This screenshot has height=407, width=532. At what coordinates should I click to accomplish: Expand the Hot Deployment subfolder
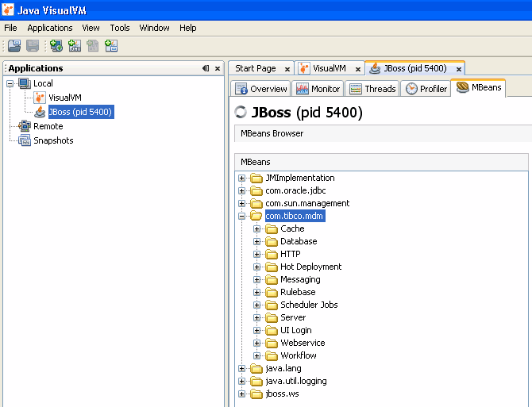256,267
